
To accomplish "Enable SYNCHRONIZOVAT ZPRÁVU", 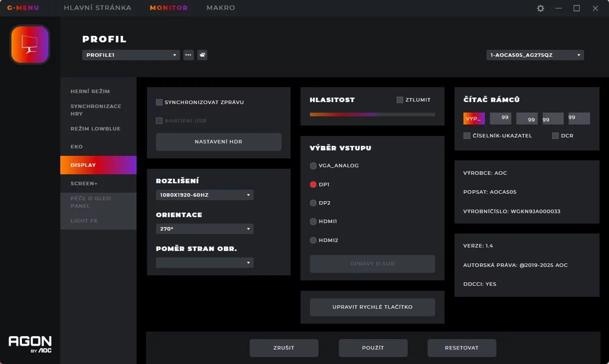I will pos(159,102).
